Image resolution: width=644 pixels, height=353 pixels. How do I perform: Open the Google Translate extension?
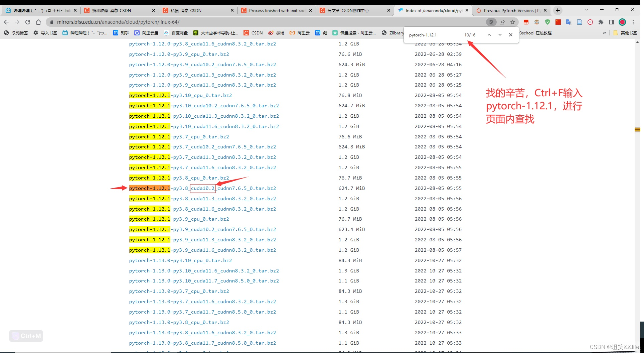pyautogui.click(x=569, y=22)
